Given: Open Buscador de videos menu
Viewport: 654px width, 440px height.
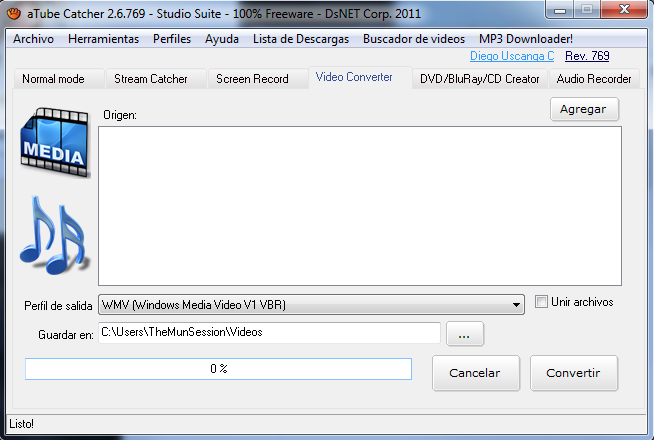Looking at the screenshot, I should pyautogui.click(x=414, y=39).
